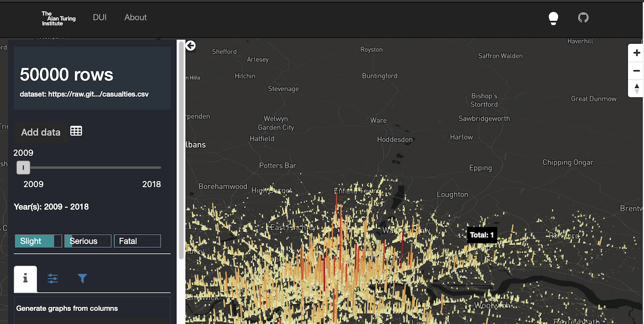Click the Epping map label
Image resolution: width=644 pixels, height=324 pixels.
(x=480, y=168)
